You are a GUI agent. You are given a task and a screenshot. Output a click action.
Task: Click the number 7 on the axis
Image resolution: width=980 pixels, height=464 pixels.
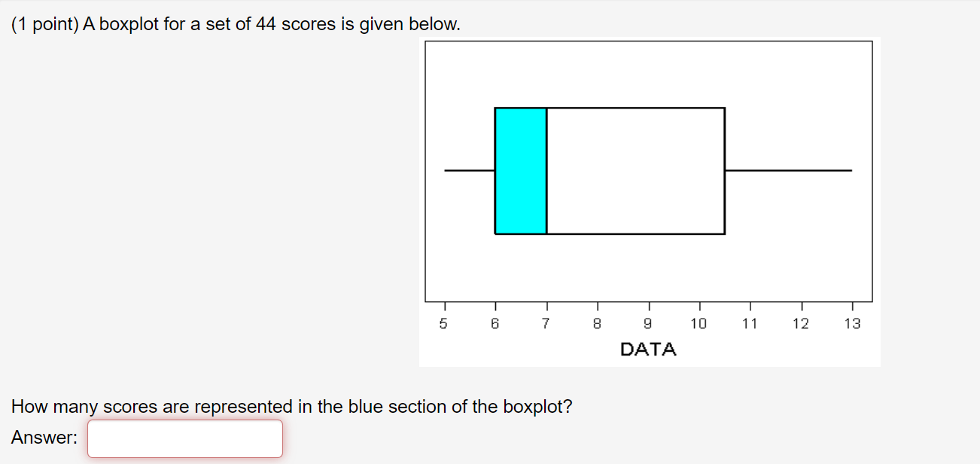click(546, 323)
